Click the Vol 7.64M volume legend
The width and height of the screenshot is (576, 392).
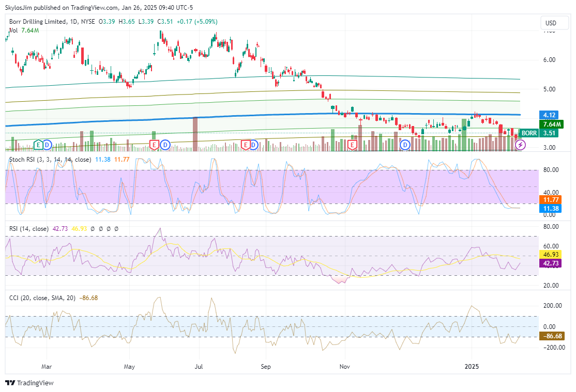pyautogui.click(x=24, y=30)
